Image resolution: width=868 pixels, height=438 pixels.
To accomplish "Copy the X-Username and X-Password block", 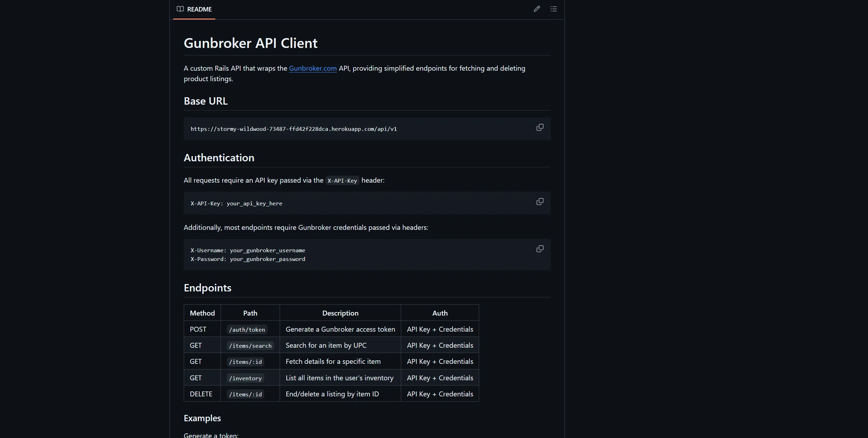I will 540,249.
